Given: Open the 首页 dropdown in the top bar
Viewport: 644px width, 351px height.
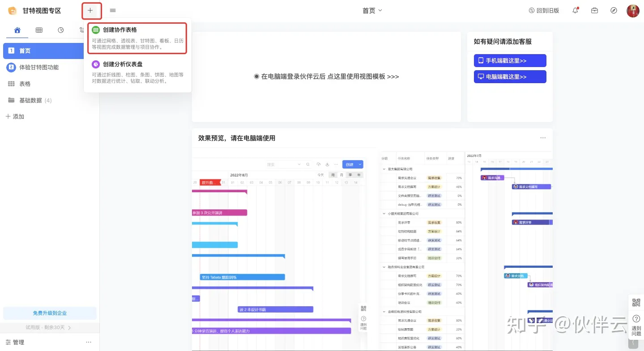Looking at the screenshot, I should (x=372, y=10).
